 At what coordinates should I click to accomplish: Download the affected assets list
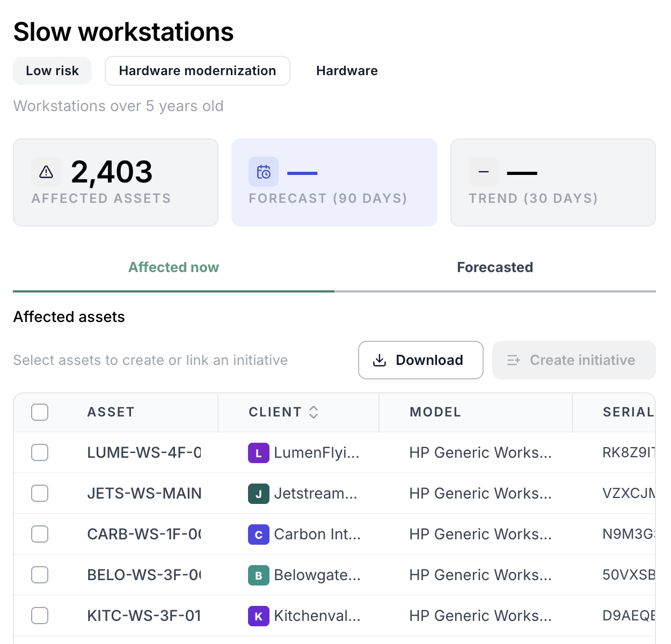(420, 360)
